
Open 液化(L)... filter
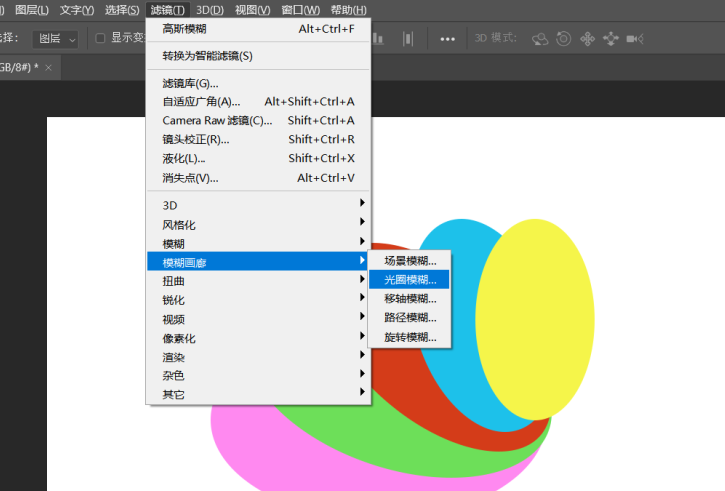[x=258, y=159]
